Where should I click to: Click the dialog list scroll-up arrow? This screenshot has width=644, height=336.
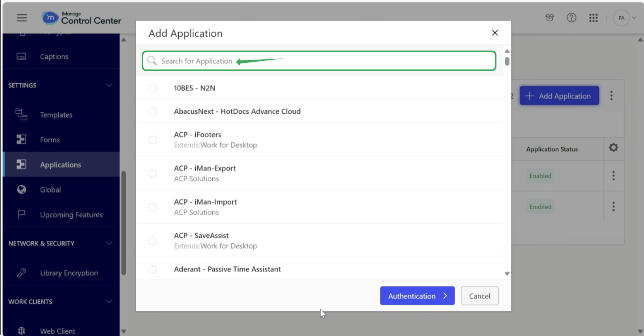507,51
